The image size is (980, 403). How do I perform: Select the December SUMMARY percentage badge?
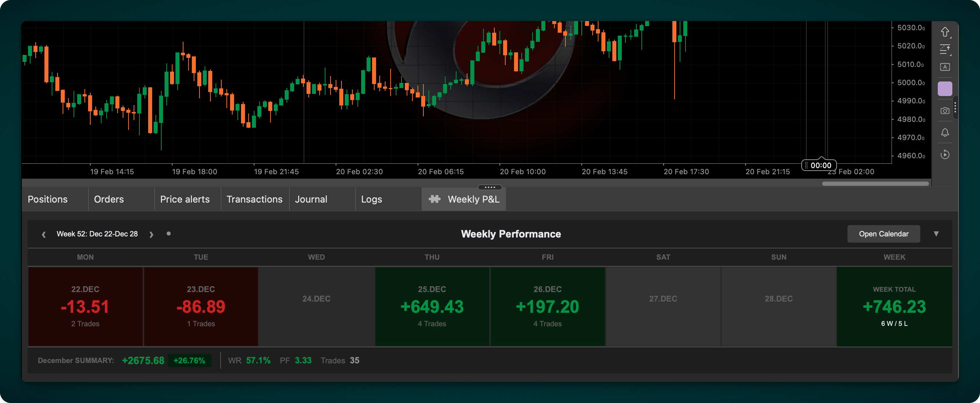[x=190, y=360]
